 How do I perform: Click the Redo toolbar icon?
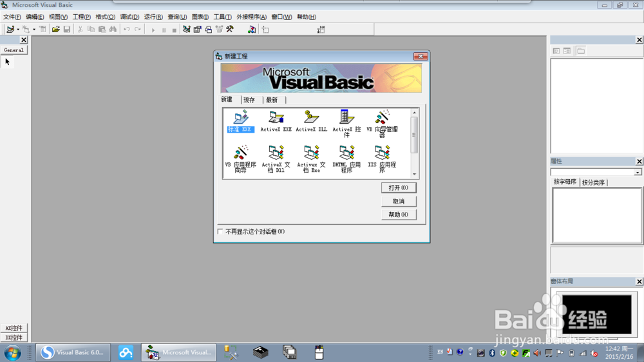pos(138,29)
